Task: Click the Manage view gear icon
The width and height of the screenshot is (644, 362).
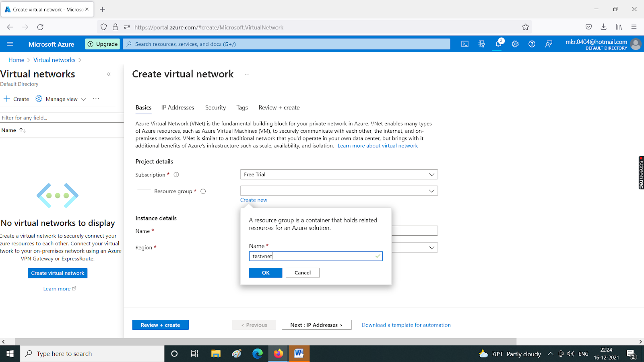Action: (39, 99)
